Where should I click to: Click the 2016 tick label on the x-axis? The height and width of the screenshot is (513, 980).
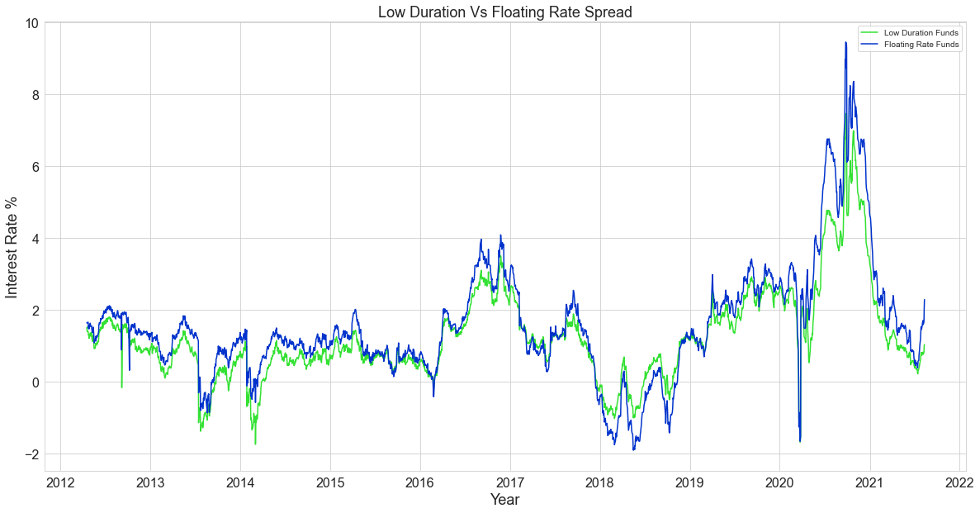(x=420, y=482)
